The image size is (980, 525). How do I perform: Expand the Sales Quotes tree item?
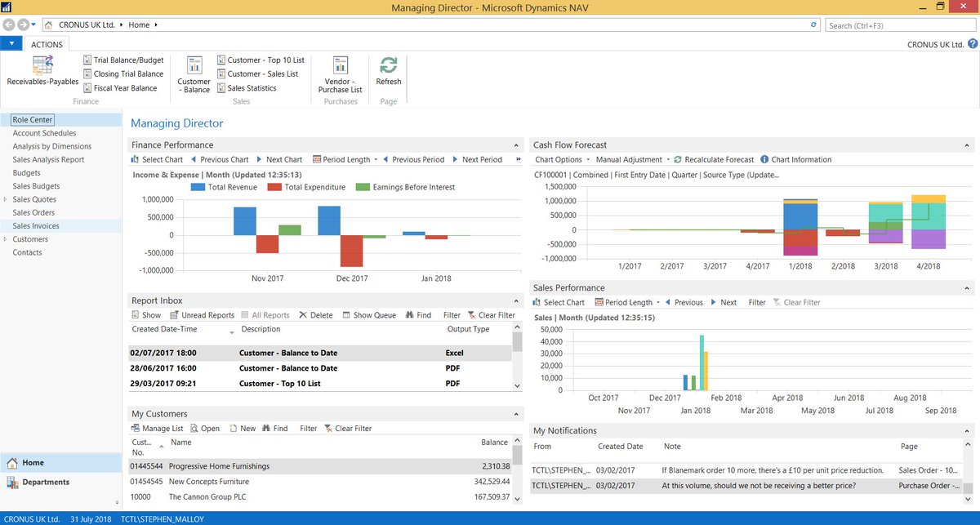pos(6,199)
